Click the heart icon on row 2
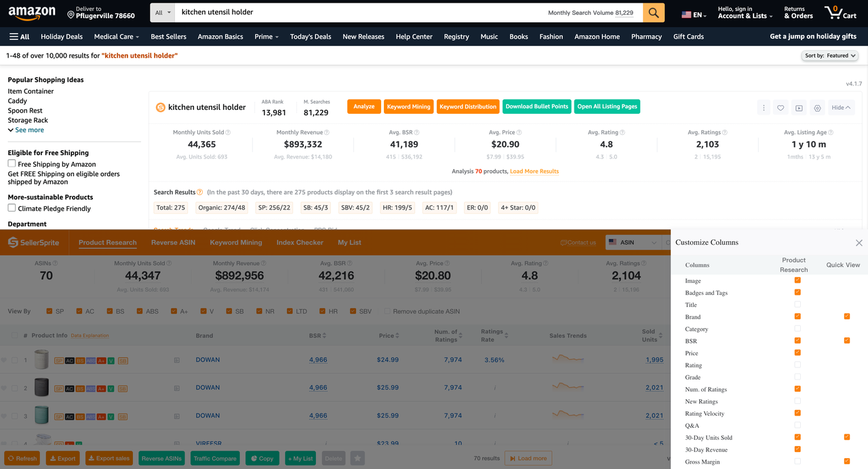 pos(4,388)
